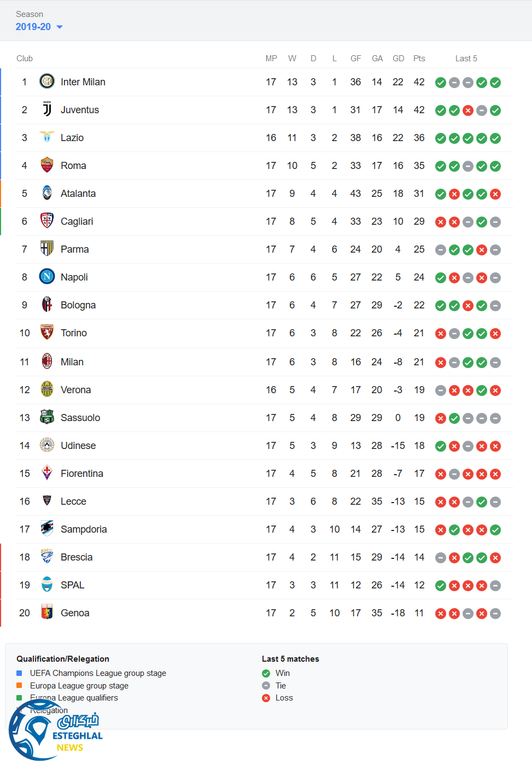Image resolution: width=532 pixels, height=776 pixels.
Task: Click the Napoli round badge
Action: pyautogui.click(x=47, y=277)
